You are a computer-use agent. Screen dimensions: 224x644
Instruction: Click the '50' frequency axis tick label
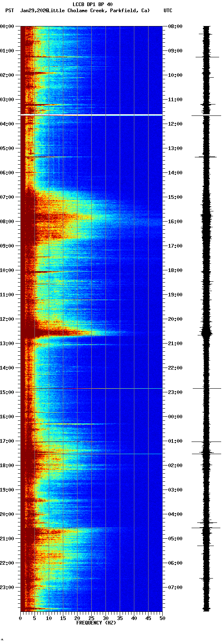pyautogui.click(x=162, y=618)
